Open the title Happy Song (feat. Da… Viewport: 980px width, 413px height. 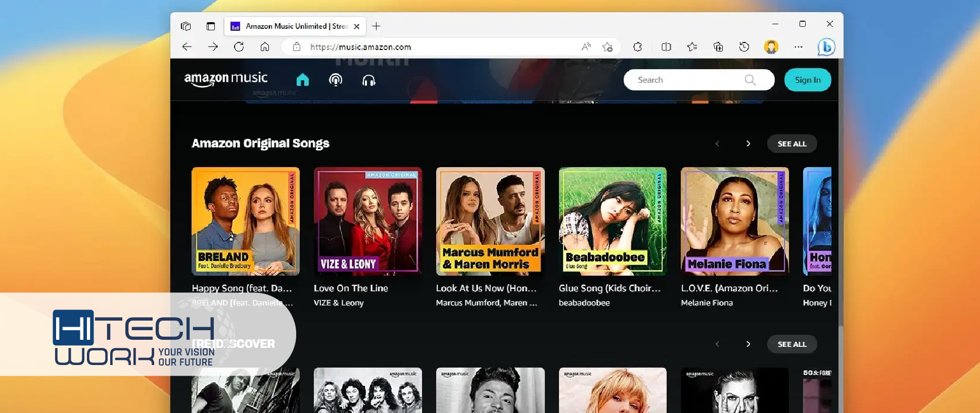242,288
